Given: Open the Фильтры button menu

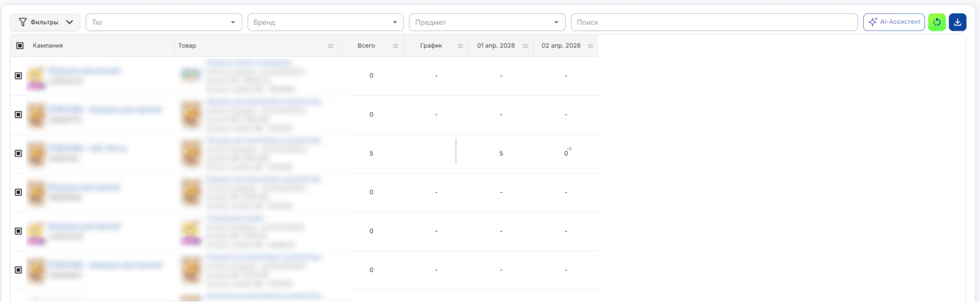Looking at the screenshot, I should tap(45, 22).
